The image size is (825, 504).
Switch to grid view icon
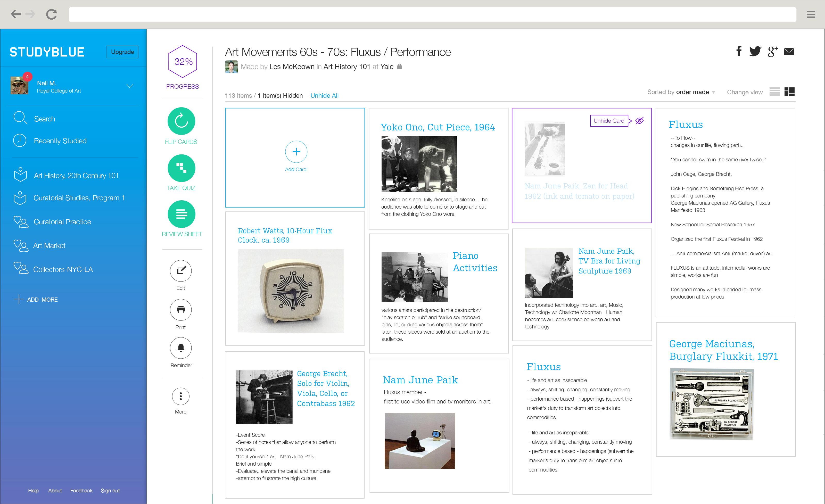click(x=789, y=92)
